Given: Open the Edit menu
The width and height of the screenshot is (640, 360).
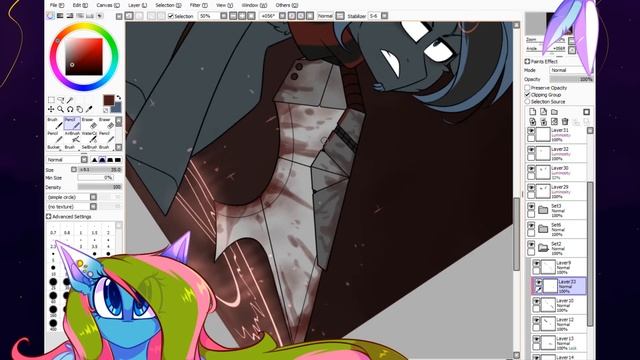Looking at the screenshot, I should pyautogui.click(x=80, y=5).
